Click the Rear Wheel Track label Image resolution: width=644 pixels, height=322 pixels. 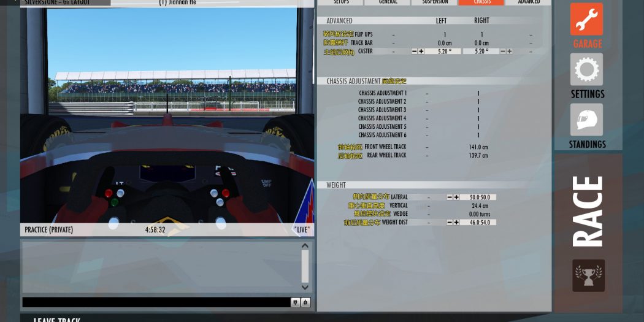(x=386, y=155)
